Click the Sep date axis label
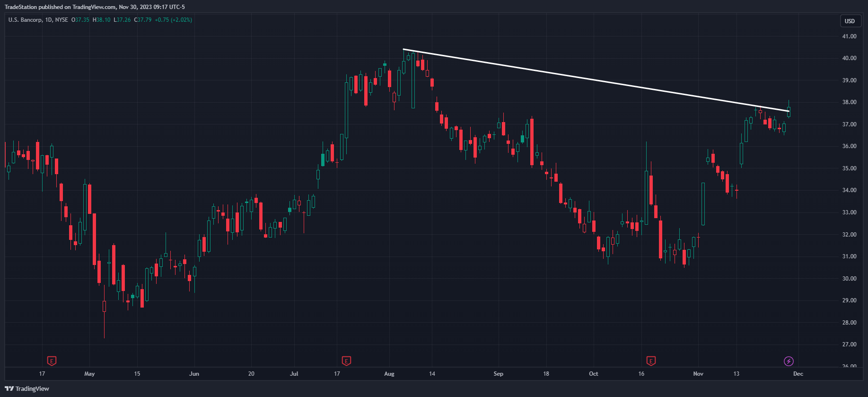Viewport: 868px width, 397px height. pyautogui.click(x=499, y=374)
